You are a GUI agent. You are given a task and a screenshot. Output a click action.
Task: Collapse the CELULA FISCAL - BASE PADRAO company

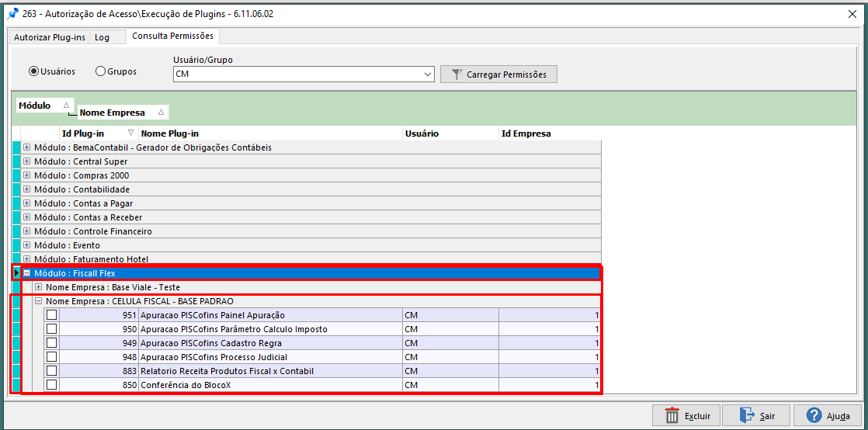38,301
